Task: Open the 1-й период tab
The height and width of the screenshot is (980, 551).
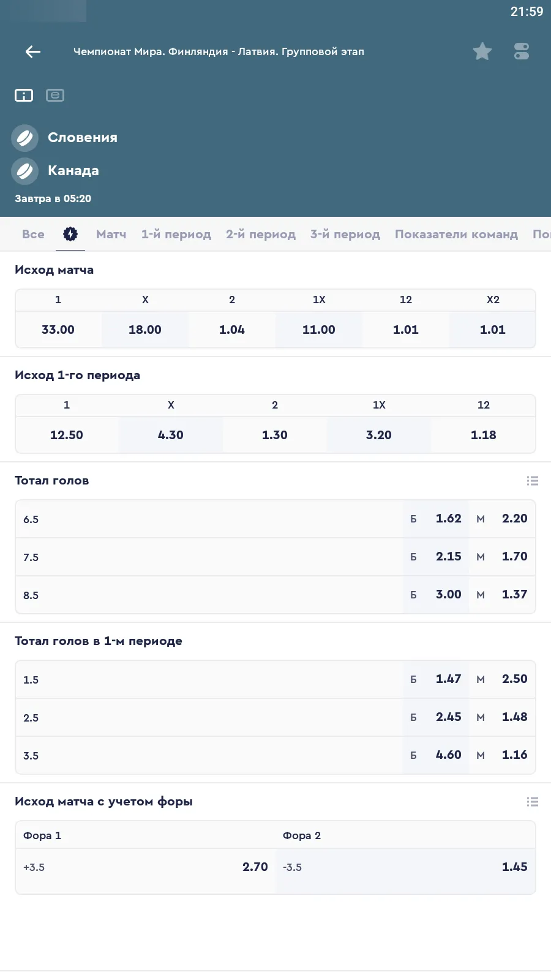Action: point(176,234)
